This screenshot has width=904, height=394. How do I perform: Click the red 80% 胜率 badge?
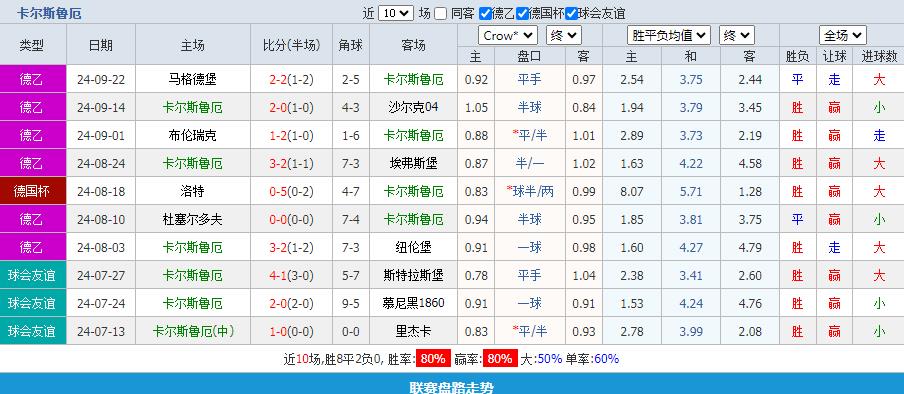pyautogui.click(x=433, y=359)
